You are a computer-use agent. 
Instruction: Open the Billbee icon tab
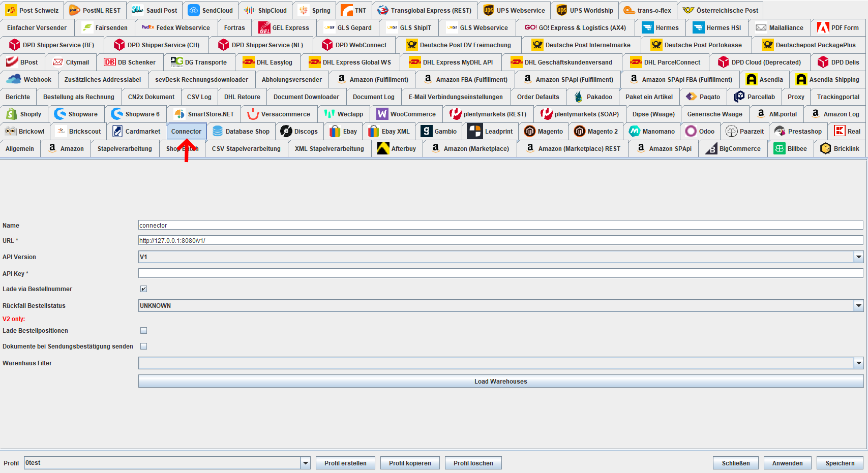coord(780,148)
